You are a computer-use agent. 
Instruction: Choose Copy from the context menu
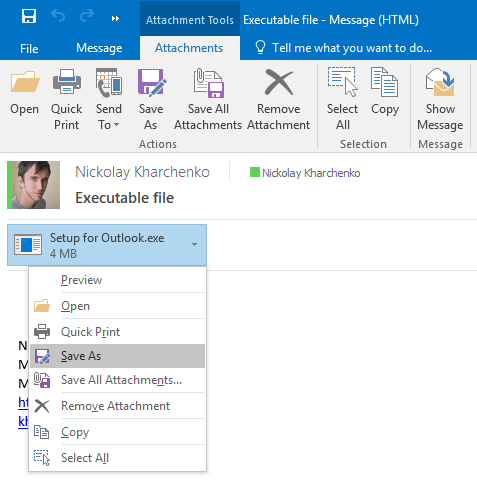click(117, 432)
